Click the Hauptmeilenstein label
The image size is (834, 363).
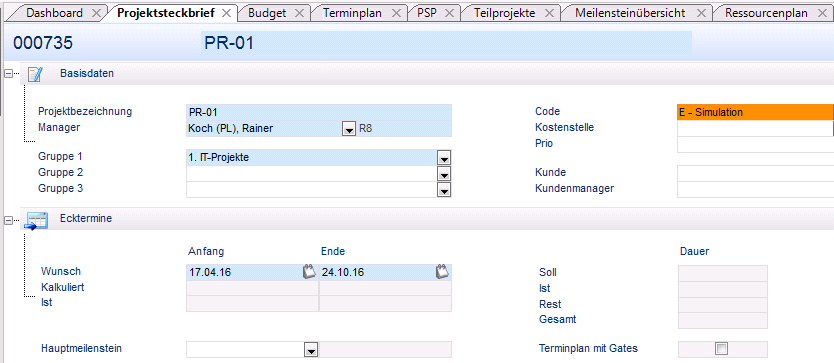click(x=81, y=349)
